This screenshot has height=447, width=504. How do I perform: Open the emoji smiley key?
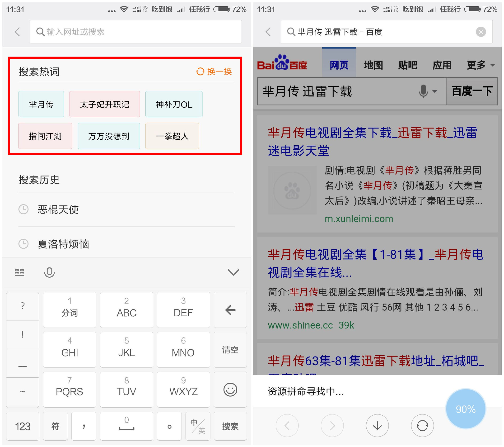[230, 390]
